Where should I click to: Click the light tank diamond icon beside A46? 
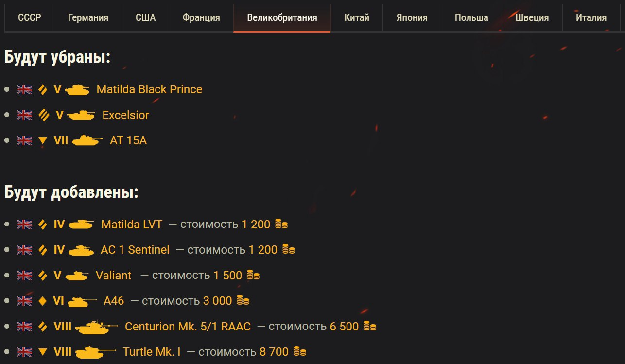pos(43,301)
